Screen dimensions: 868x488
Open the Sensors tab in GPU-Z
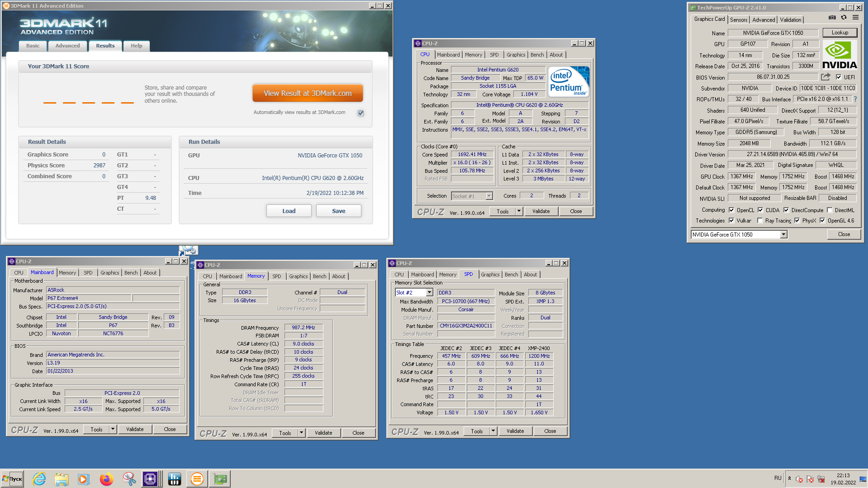[x=738, y=19]
